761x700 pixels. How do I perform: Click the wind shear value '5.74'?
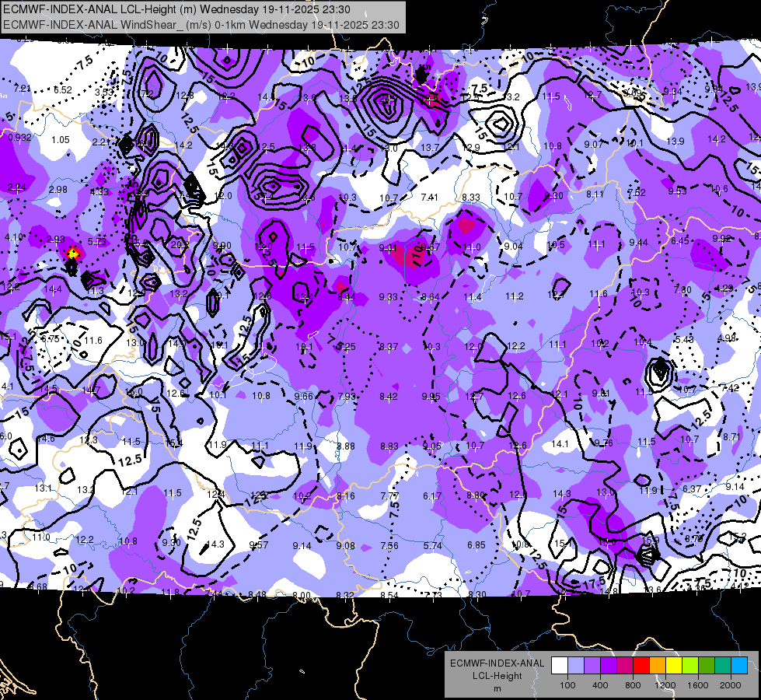point(432,546)
